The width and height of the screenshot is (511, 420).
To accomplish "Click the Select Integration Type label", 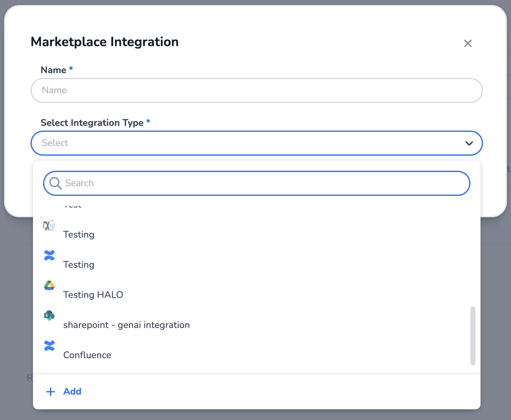I will [92, 123].
